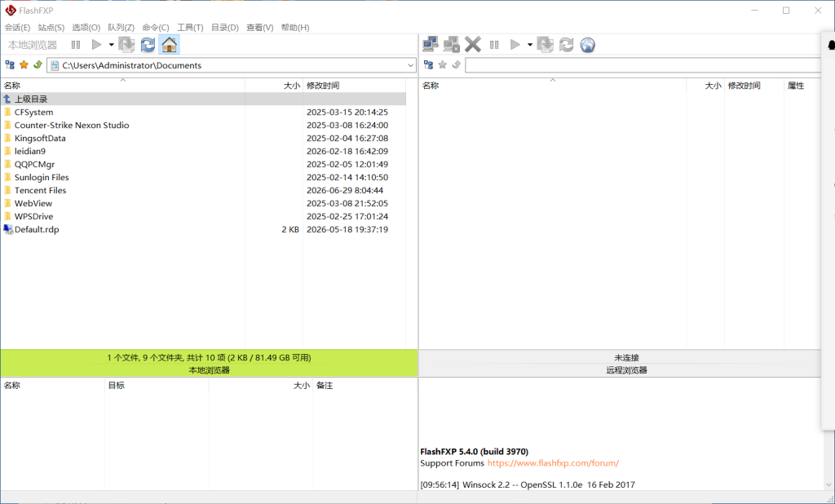
Task: Open the 工具(T) menu
Action: 190,28
